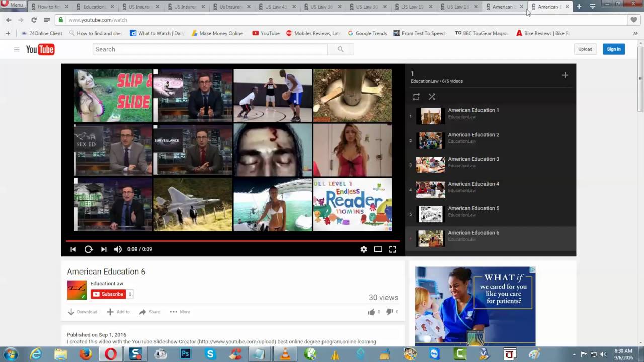Viewport: 644px width, 362px height.
Task: Like the video with thumbs up
Action: [x=371, y=312]
